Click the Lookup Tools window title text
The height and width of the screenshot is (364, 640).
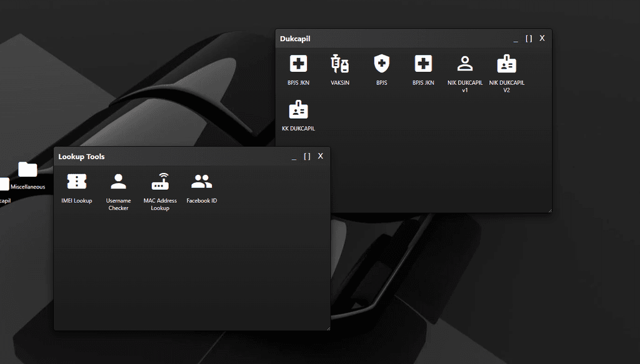pos(81,157)
